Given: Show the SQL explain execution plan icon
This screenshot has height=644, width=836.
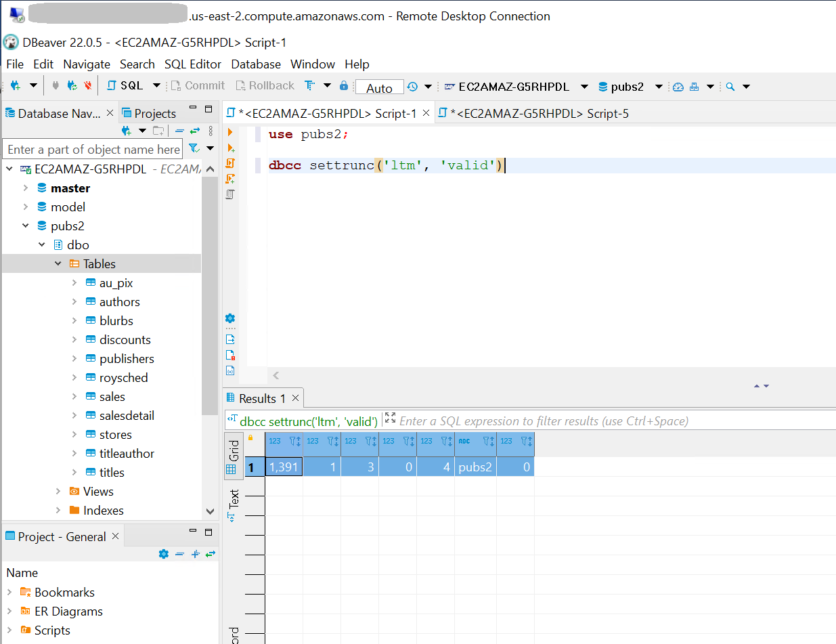Looking at the screenshot, I should (x=230, y=194).
